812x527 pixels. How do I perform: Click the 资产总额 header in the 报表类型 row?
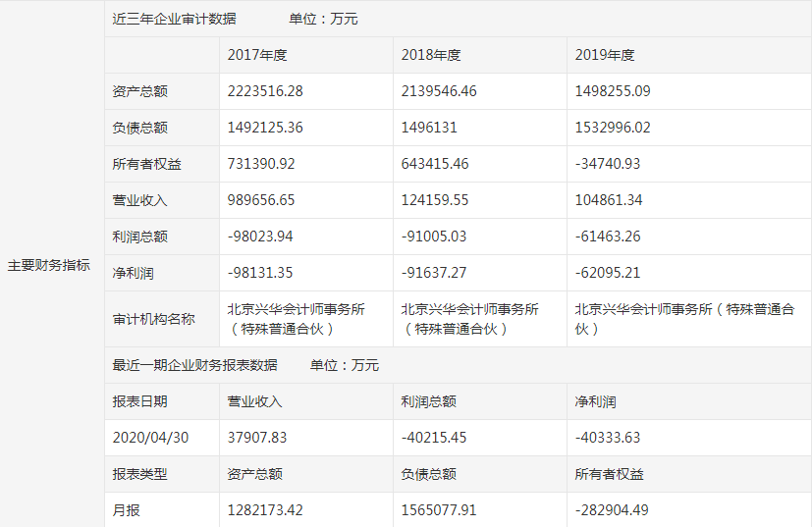click(x=254, y=474)
